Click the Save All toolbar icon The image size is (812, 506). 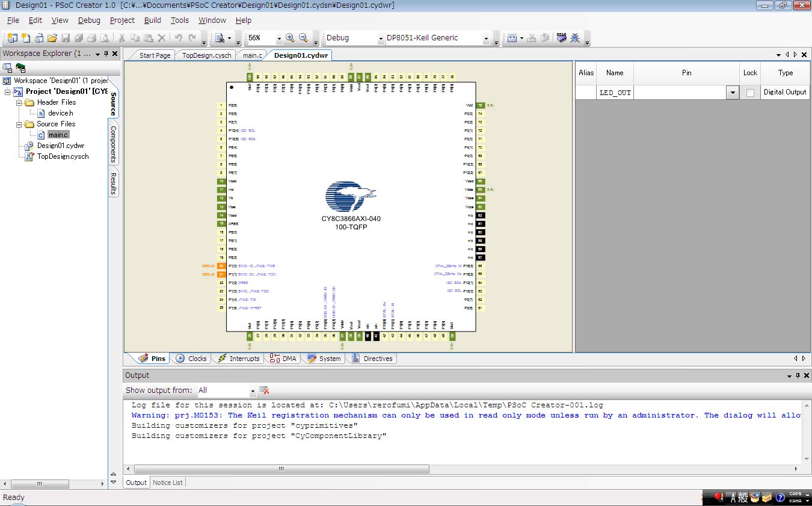[x=79, y=38]
